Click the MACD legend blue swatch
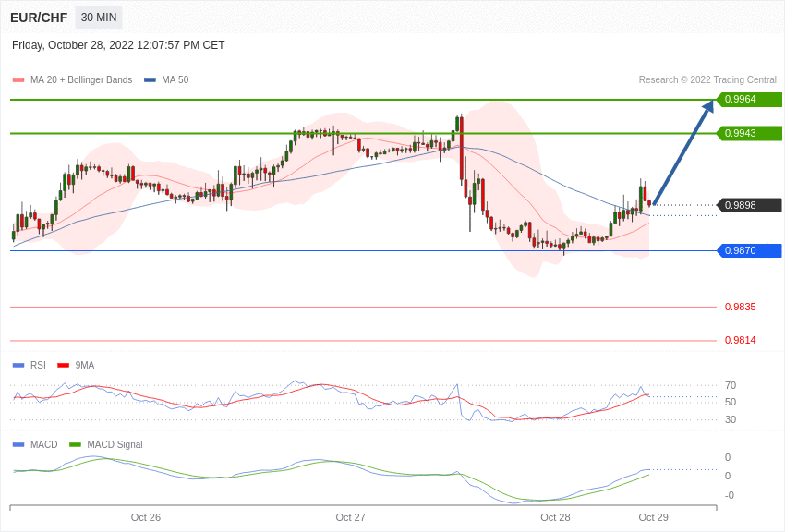Image resolution: width=785 pixels, height=532 pixels. (18, 444)
